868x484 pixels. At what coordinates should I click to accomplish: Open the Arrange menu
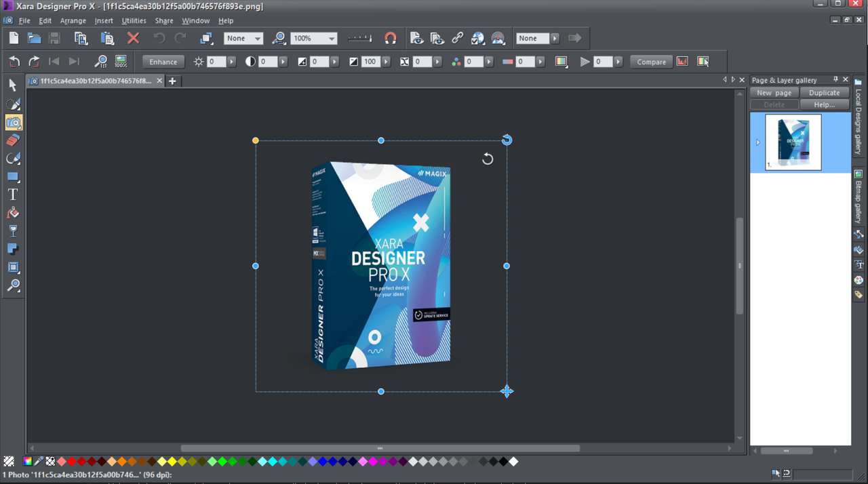pos(73,21)
